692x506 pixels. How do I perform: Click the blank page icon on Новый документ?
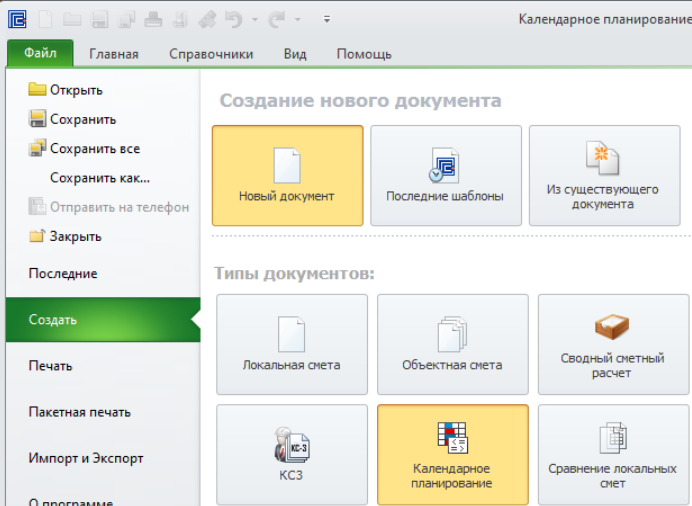point(287,165)
